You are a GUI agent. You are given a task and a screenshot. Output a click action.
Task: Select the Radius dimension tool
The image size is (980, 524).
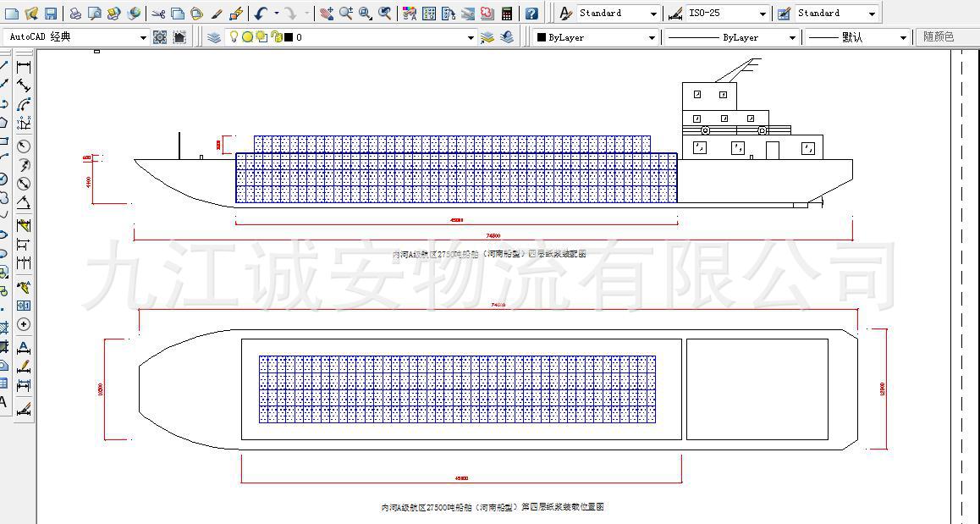click(x=24, y=146)
